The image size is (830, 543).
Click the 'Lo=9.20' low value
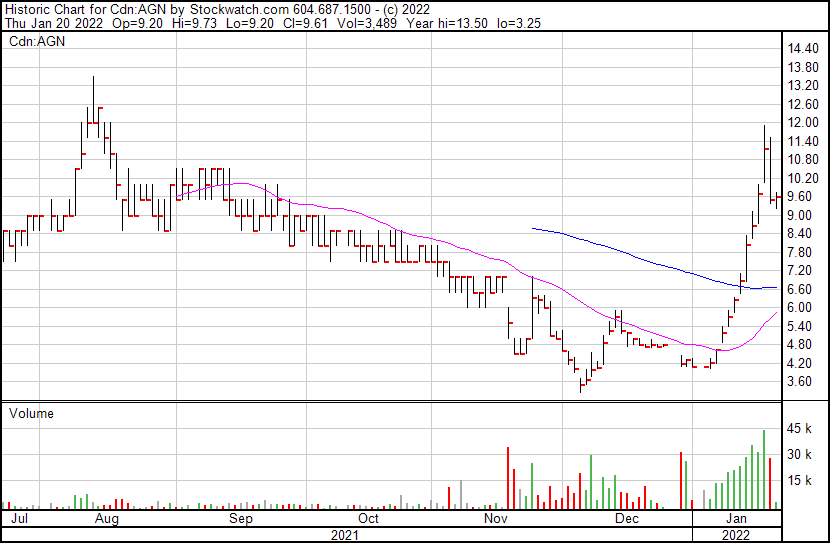[250, 23]
